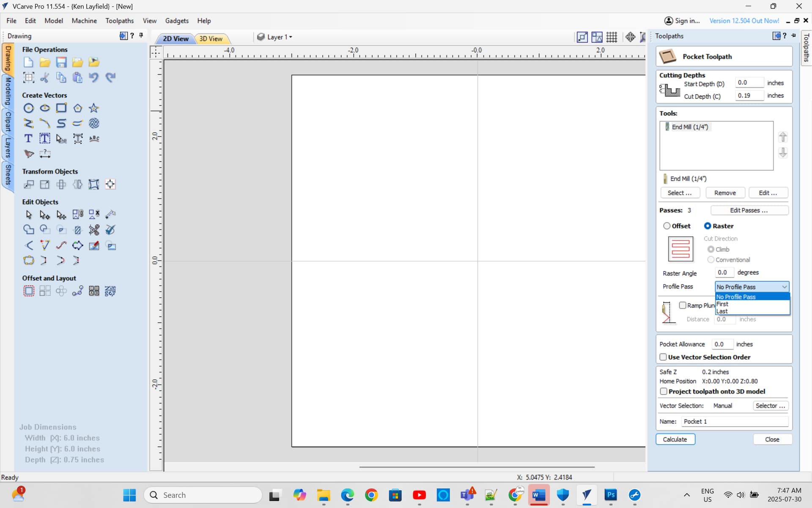Screen dimensions: 812x508
Task: Choose Last profile pass option
Action: pyautogui.click(x=752, y=311)
